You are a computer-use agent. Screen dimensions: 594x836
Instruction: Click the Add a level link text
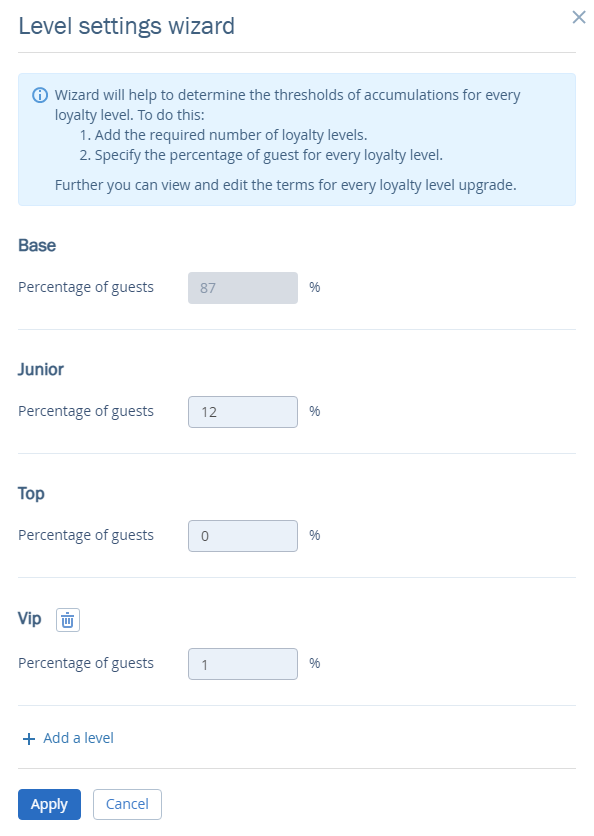pyautogui.click(x=78, y=738)
